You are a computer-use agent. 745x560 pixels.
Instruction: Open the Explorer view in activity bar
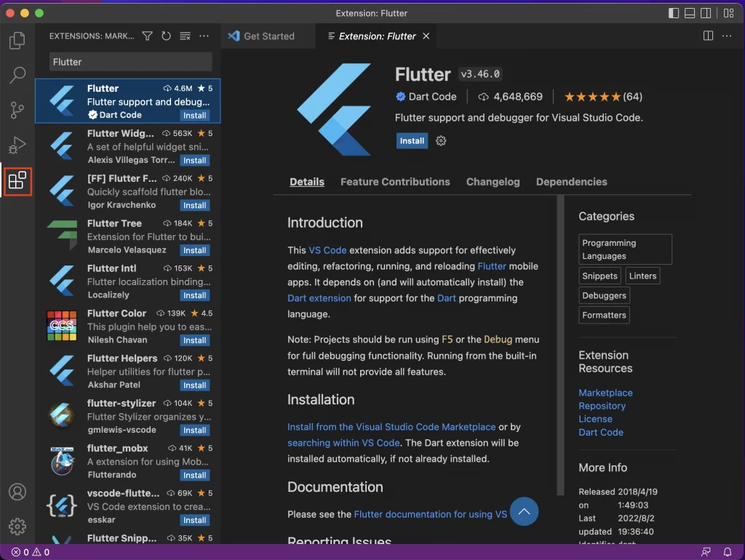17,41
